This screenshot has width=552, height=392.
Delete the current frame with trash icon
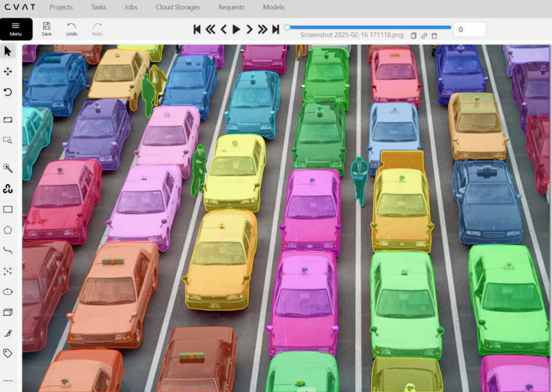click(x=434, y=36)
